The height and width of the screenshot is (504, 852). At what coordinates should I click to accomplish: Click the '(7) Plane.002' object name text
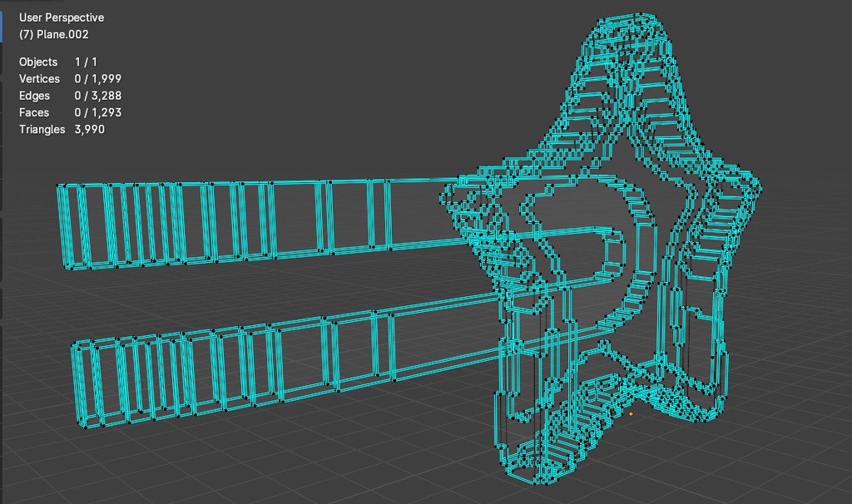(x=54, y=34)
